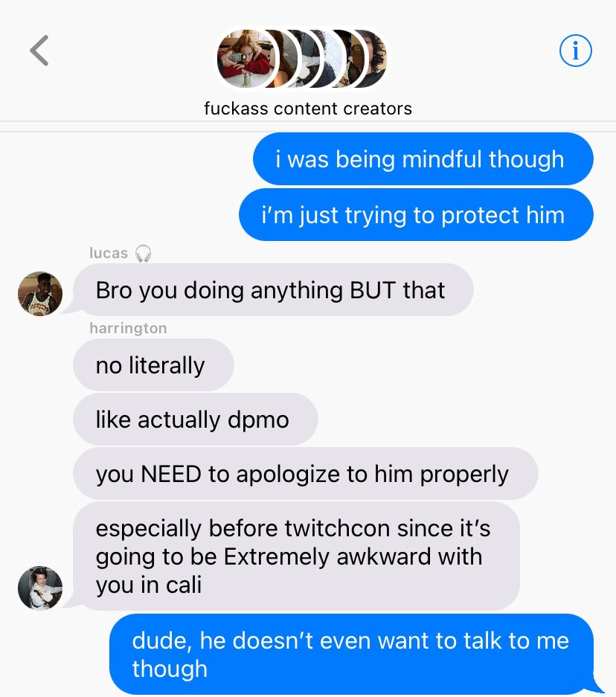Select the "like actually dpmo" message
This screenshot has height=697, width=616.
point(196,420)
